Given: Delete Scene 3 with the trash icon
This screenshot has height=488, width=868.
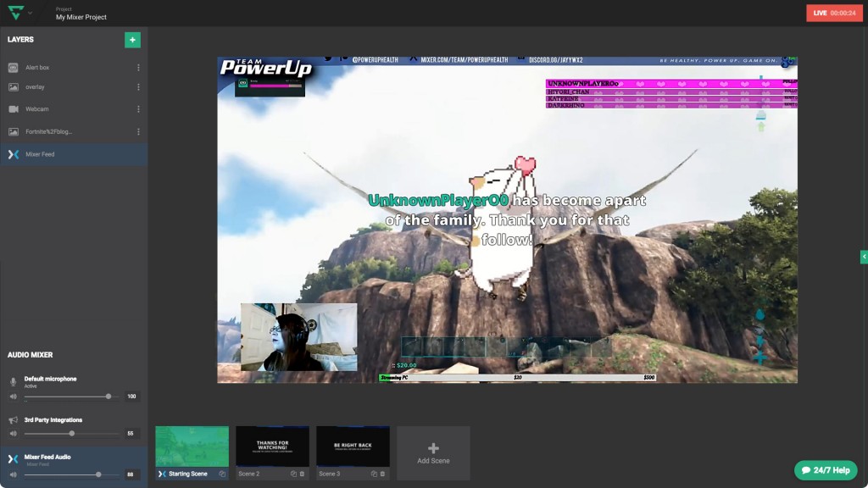Looking at the screenshot, I should click(x=382, y=474).
